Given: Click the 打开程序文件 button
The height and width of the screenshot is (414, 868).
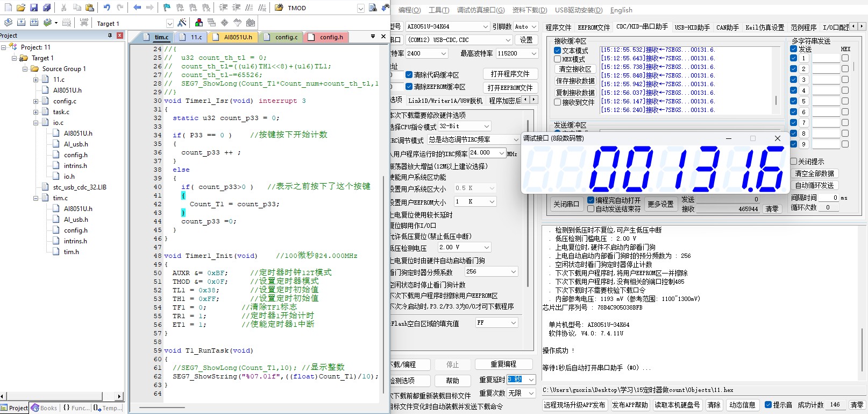Looking at the screenshot, I should tap(510, 74).
